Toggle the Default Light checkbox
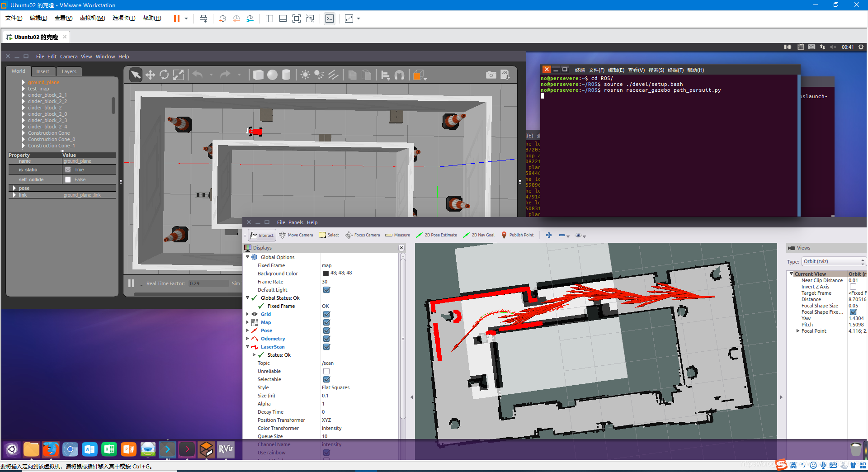 point(326,290)
